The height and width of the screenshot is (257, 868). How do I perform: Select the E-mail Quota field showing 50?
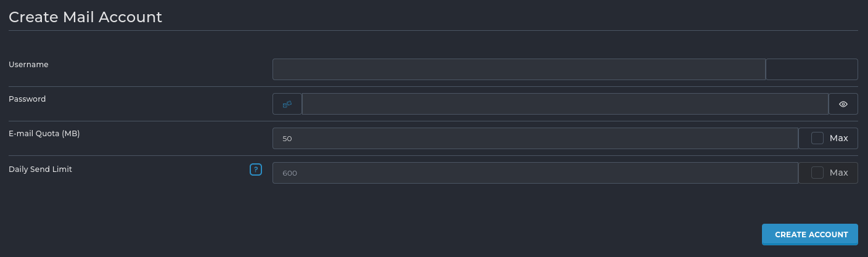pyautogui.click(x=535, y=139)
